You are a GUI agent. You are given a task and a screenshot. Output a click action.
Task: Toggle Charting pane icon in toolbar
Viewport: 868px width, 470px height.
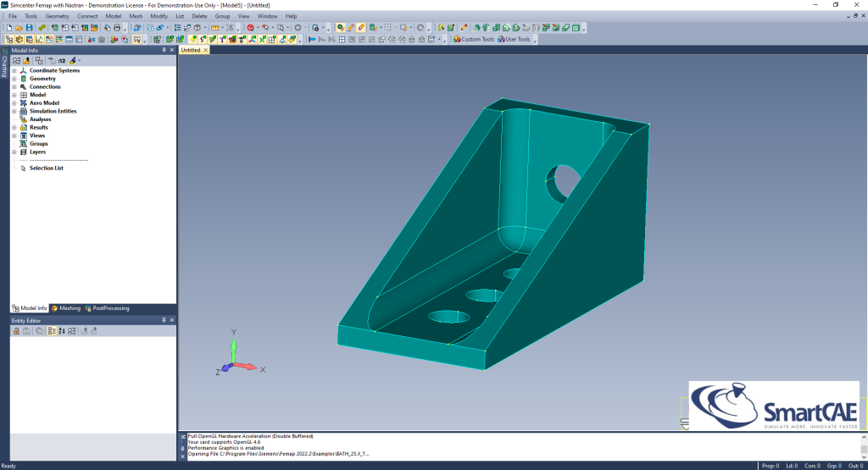(39, 39)
